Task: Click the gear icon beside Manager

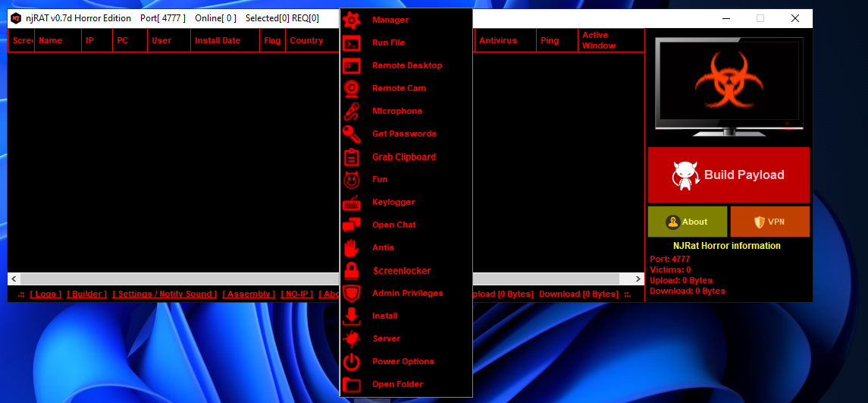Action: tap(352, 20)
